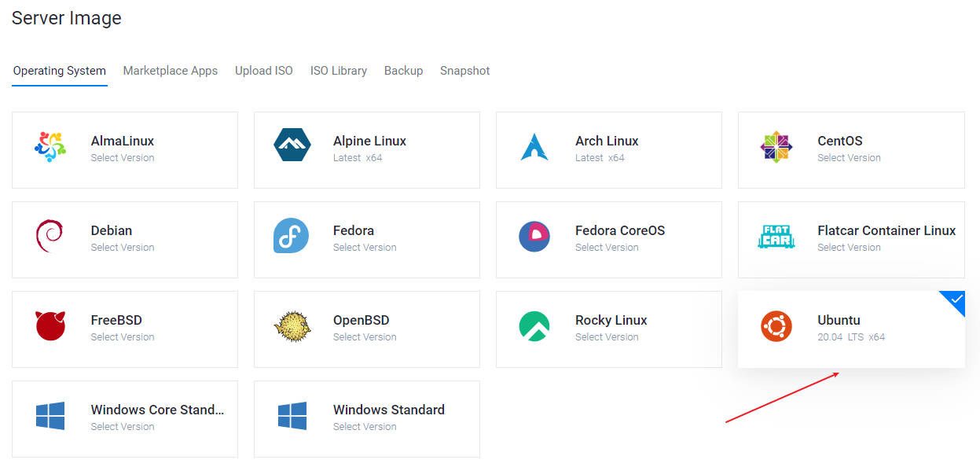Select the Fedora name label

coord(354,231)
